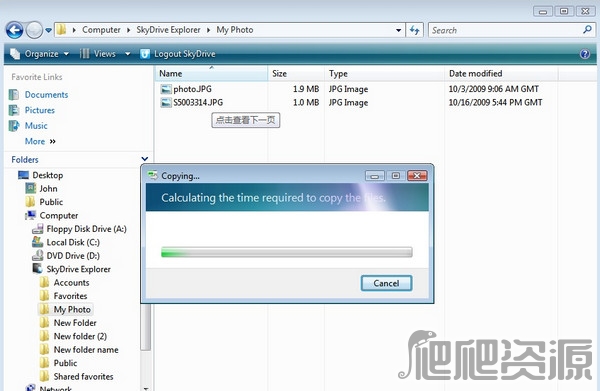This screenshot has height=391, width=600.
Task: Click the Documents icon in Favorite Links
Action: (14, 94)
